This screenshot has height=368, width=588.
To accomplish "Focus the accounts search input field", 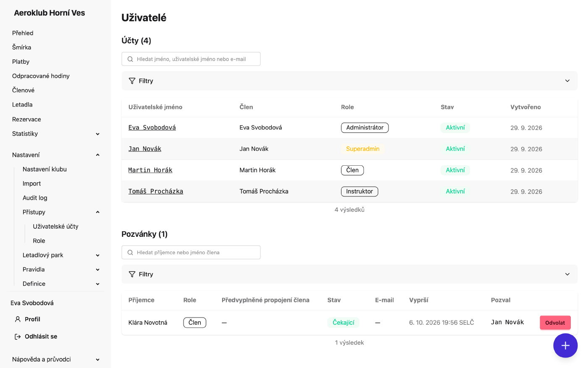I will click(191, 59).
